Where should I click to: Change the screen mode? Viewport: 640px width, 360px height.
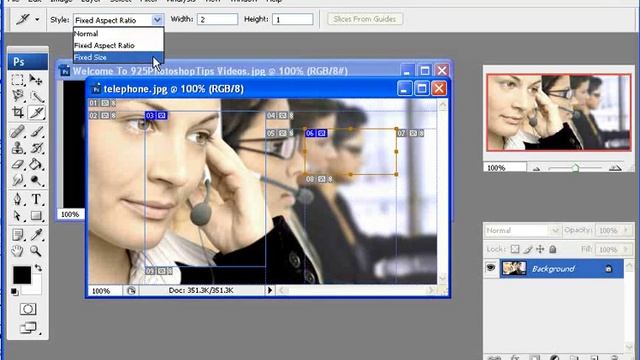point(28,327)
